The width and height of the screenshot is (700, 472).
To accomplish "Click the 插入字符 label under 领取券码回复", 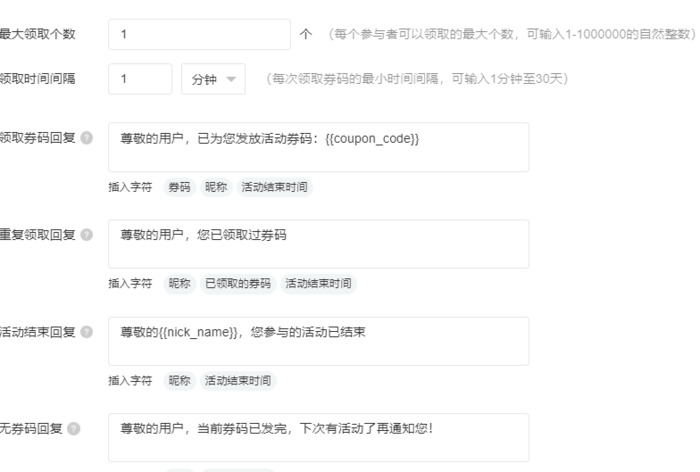I will (130, 187).
